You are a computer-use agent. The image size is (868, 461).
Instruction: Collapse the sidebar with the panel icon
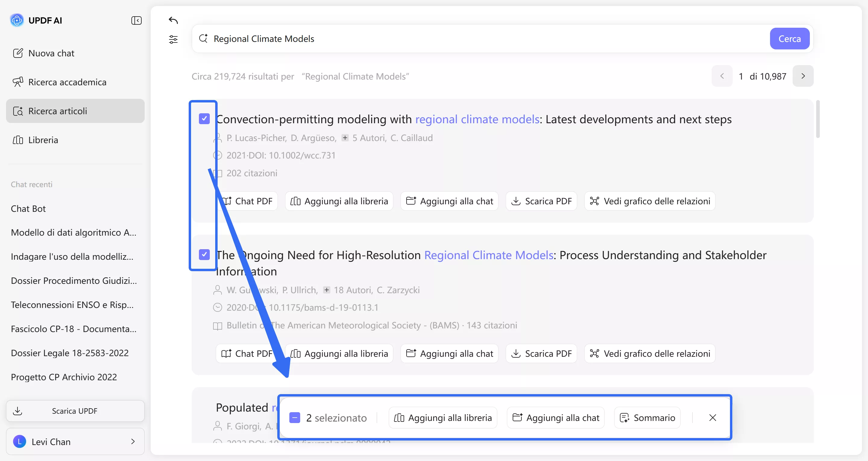pyautogui.click(x=136, y=20)
